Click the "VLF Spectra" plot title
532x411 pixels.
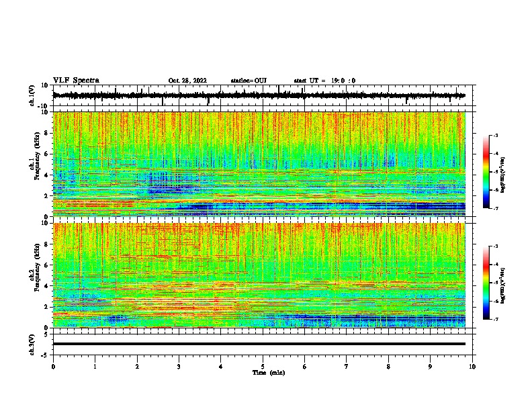click(76, 81)
